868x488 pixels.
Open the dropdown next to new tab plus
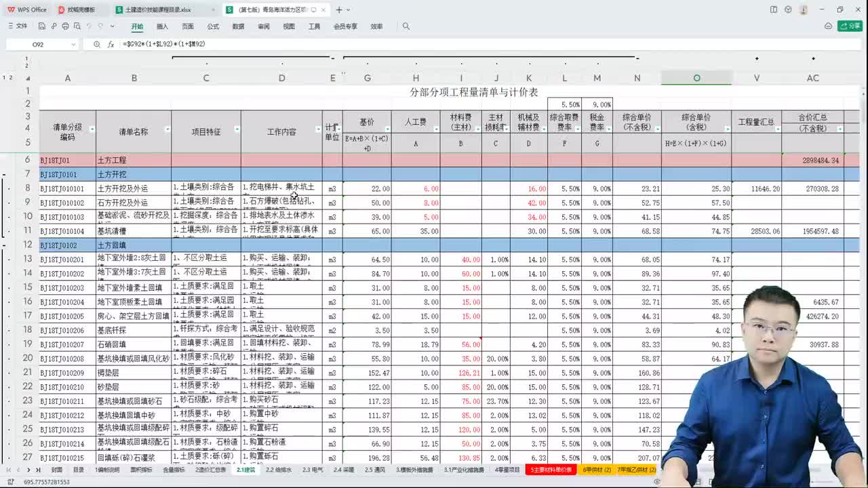[x=349, y=9]
